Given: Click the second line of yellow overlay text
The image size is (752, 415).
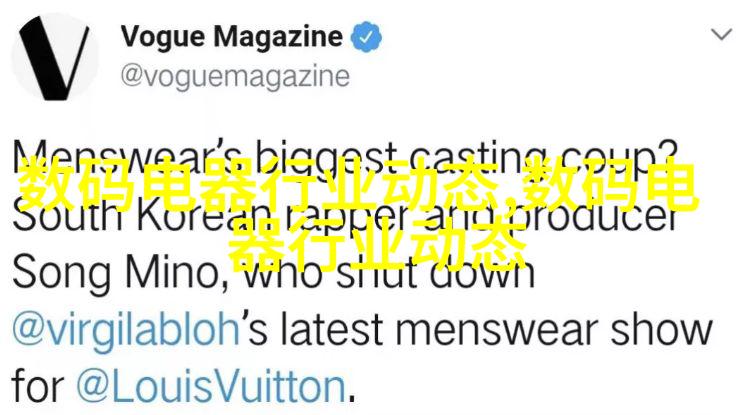Looking at the screenshot, I should pyautogui.click(x=377, y=244).
